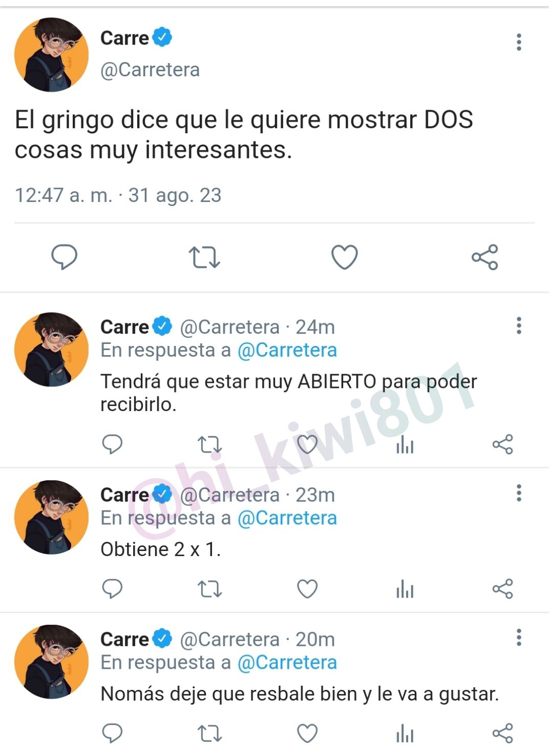Open the 12:47 a. m. timestamp of tweet
Viewport: 549px width, 756px height.
(64, 195)
